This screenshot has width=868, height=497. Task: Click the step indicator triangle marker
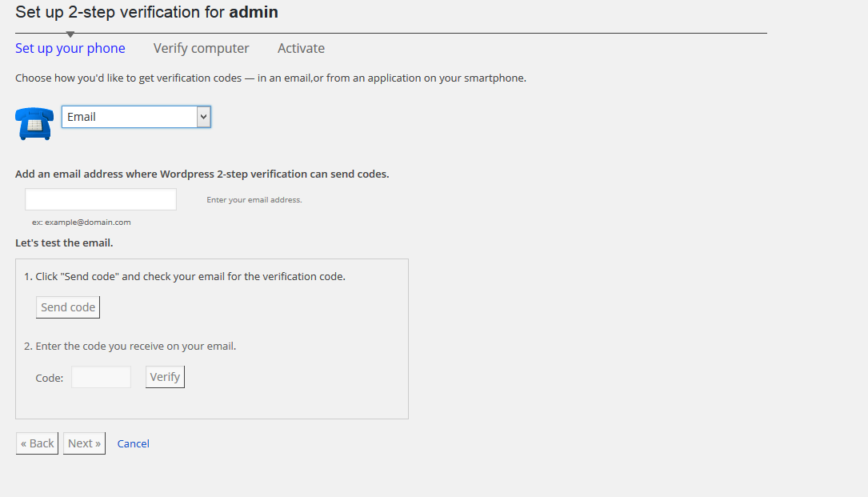pyautogui.click(x=70, y=34)
